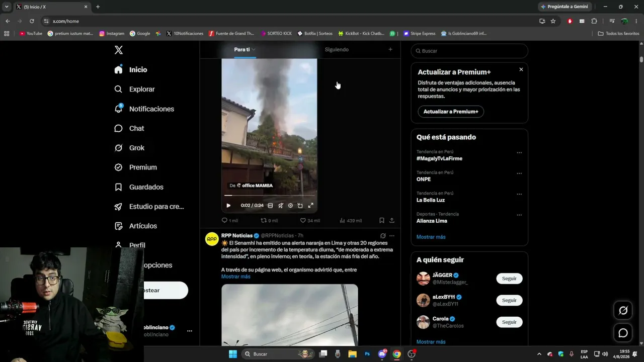Toggle captions on the video player
This screenshot has height=362, width=644.
pyautogui.click(x=270, y=205)
